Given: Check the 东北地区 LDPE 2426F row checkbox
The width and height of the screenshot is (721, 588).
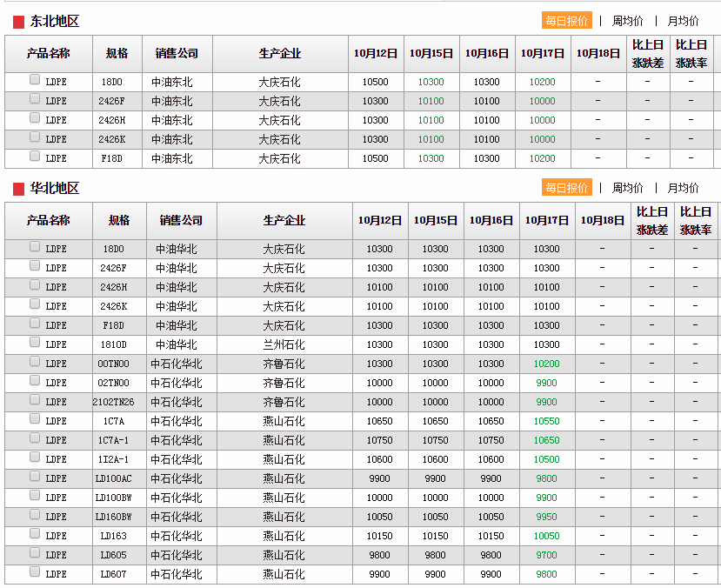Looking at the screenshot, I should [35, 98].
